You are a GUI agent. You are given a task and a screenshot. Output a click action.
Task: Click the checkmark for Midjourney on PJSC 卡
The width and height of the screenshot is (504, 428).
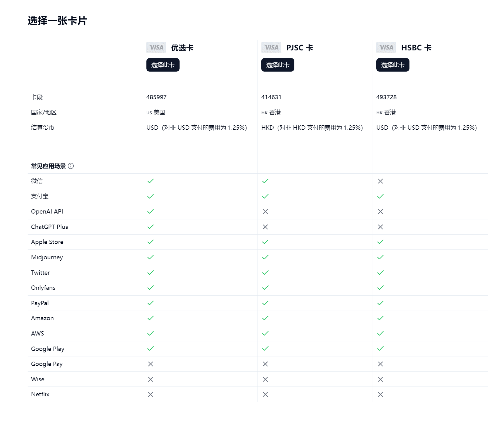[x=265, y=257]
